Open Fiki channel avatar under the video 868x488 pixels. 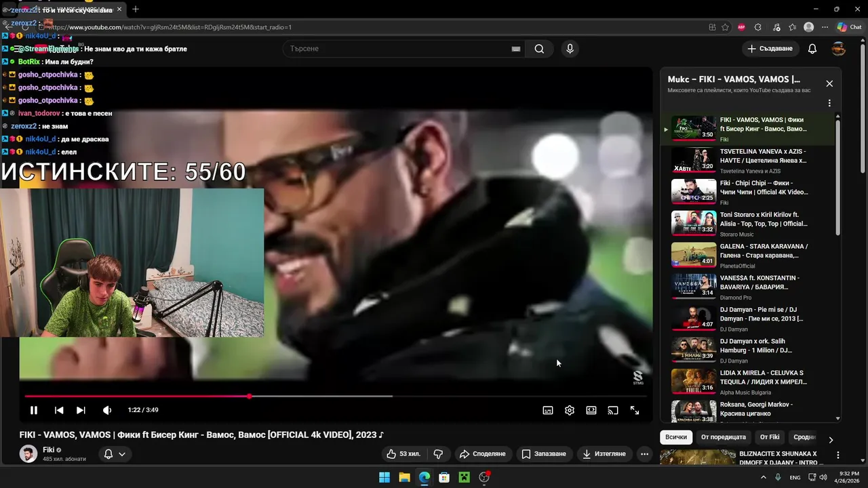(x=28, y=454)
